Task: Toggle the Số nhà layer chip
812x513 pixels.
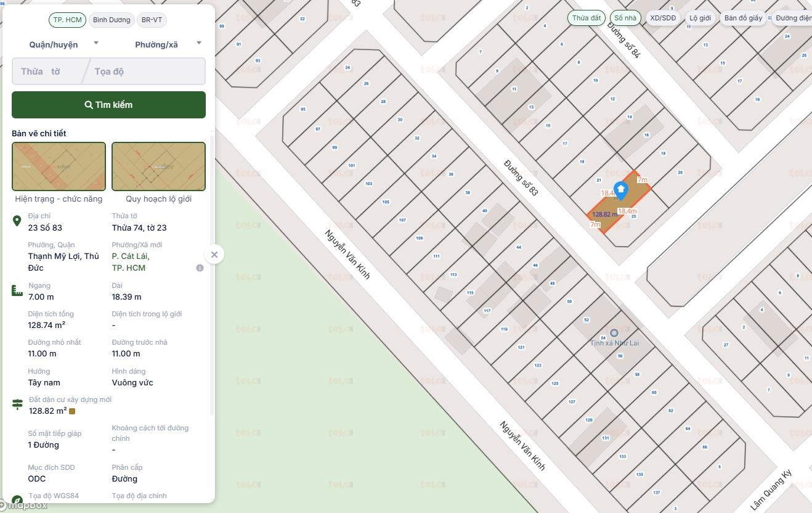Action: pyautogui.click(x=625, y=18)
